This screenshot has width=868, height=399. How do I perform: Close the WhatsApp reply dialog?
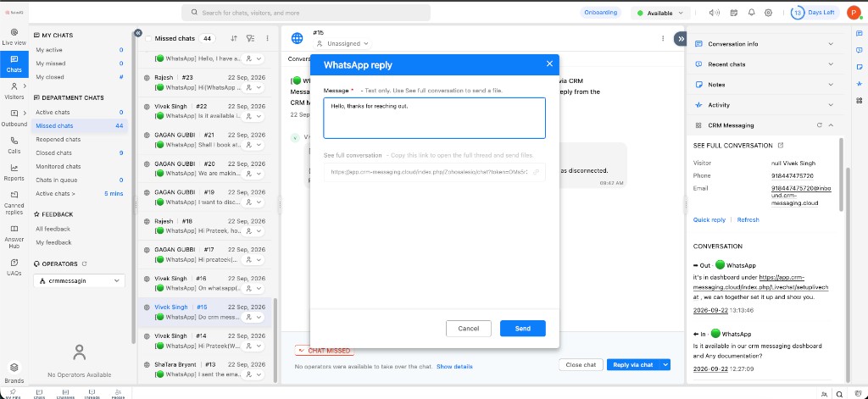click(549, 64)
